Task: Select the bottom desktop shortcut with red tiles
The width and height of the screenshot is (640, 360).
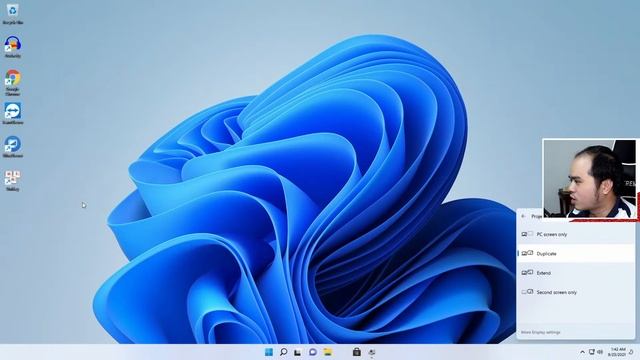Action: pyautogui.click(x=13, y=180)
